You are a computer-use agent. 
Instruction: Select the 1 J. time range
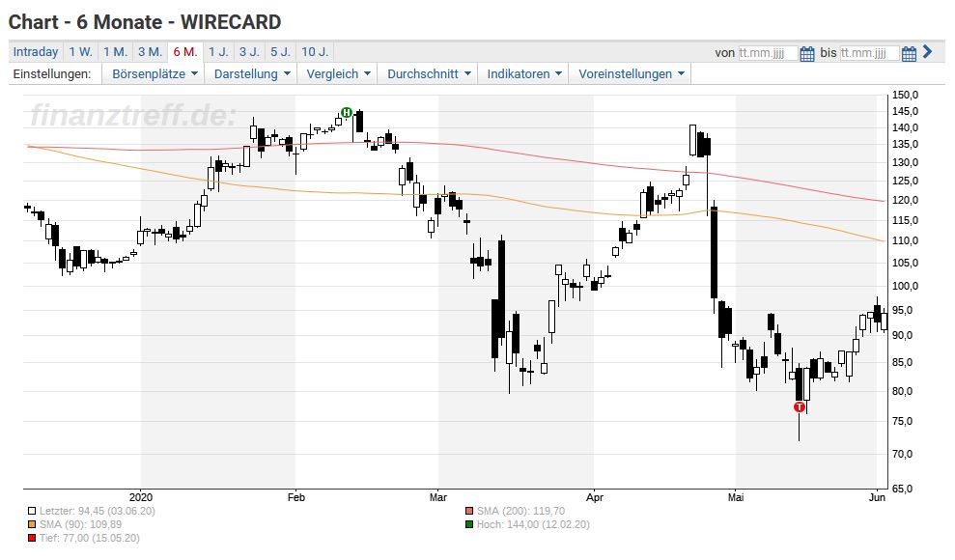click(218, 52)
